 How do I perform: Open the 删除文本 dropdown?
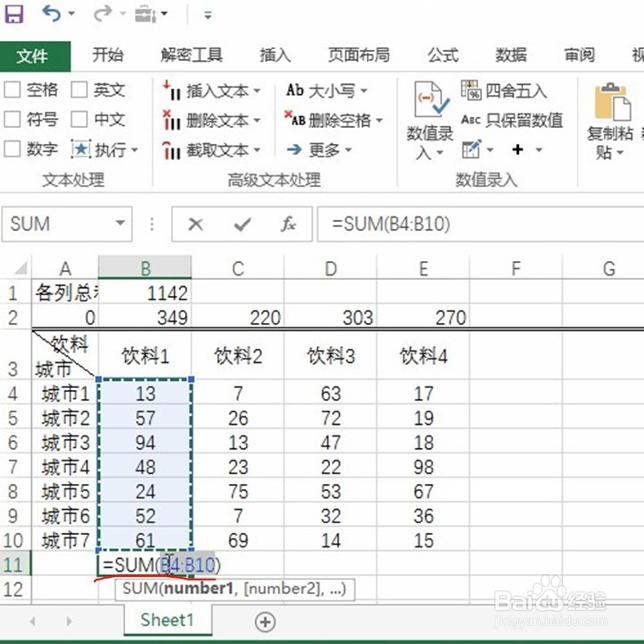point(211,121)
